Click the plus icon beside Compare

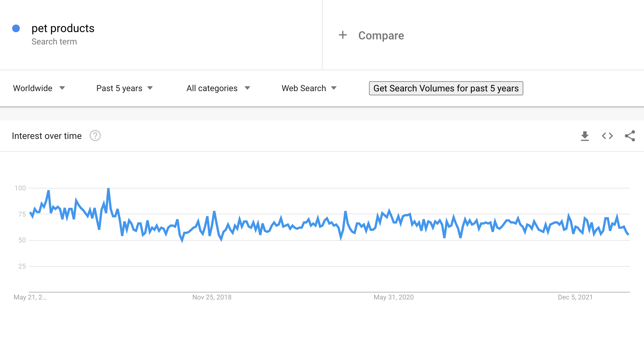[x=343, y=35]
